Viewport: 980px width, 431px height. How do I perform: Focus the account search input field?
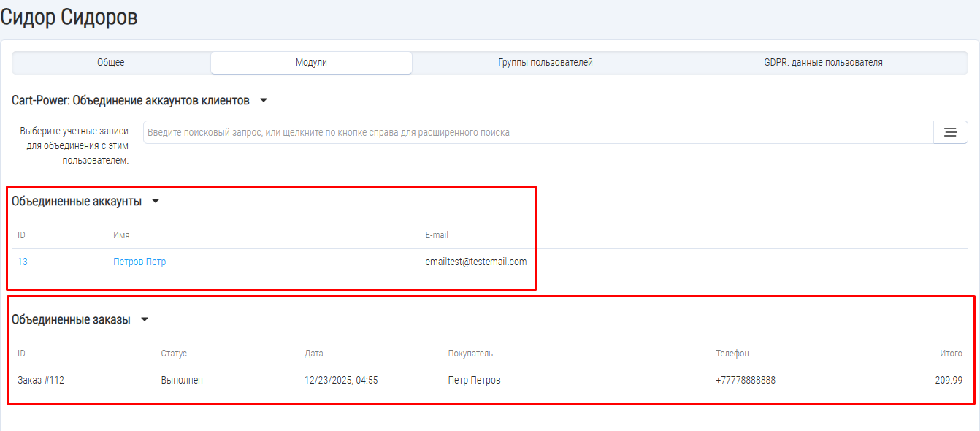[x=537, y=132]
